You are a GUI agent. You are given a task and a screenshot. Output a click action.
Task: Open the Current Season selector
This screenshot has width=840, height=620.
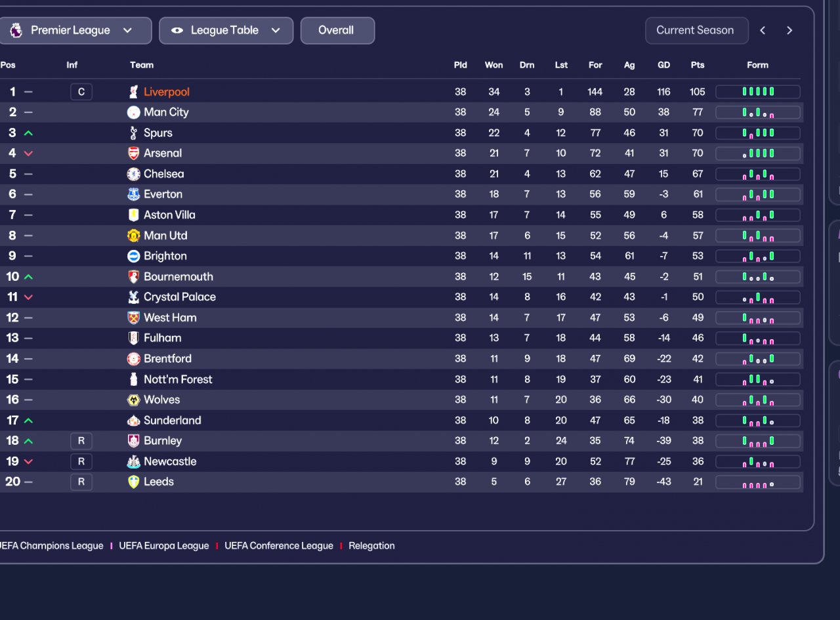tap(696, 31)
